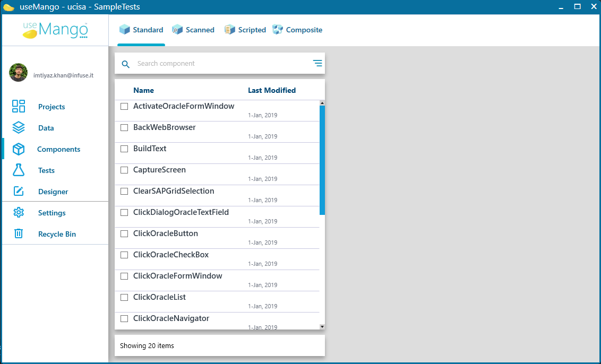
Task: Select the ActivateOracleFormWindow component name
Action: tap(184, 106)
